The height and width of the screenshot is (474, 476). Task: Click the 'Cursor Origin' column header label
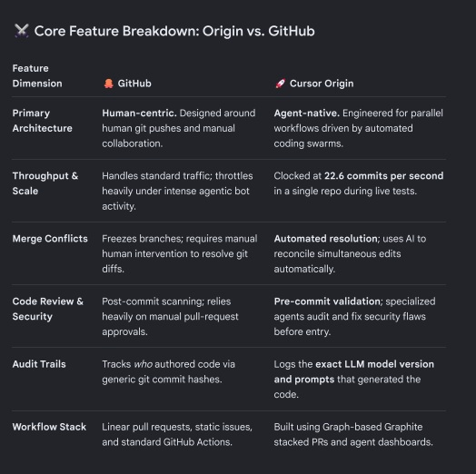point(322,84)
